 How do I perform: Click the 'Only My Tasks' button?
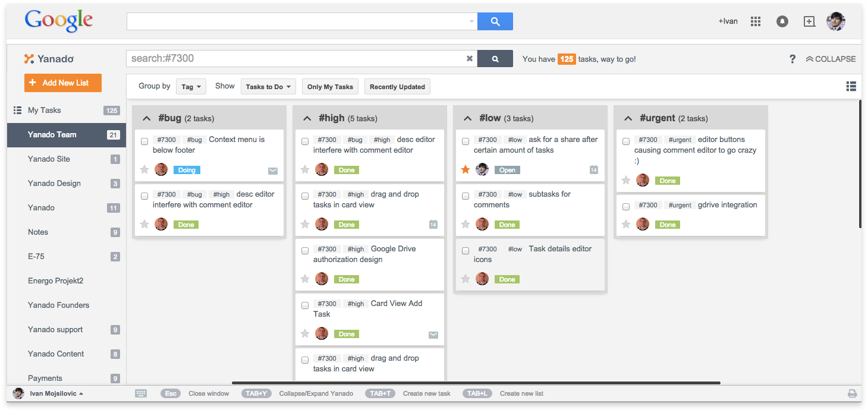click(330, 87)
